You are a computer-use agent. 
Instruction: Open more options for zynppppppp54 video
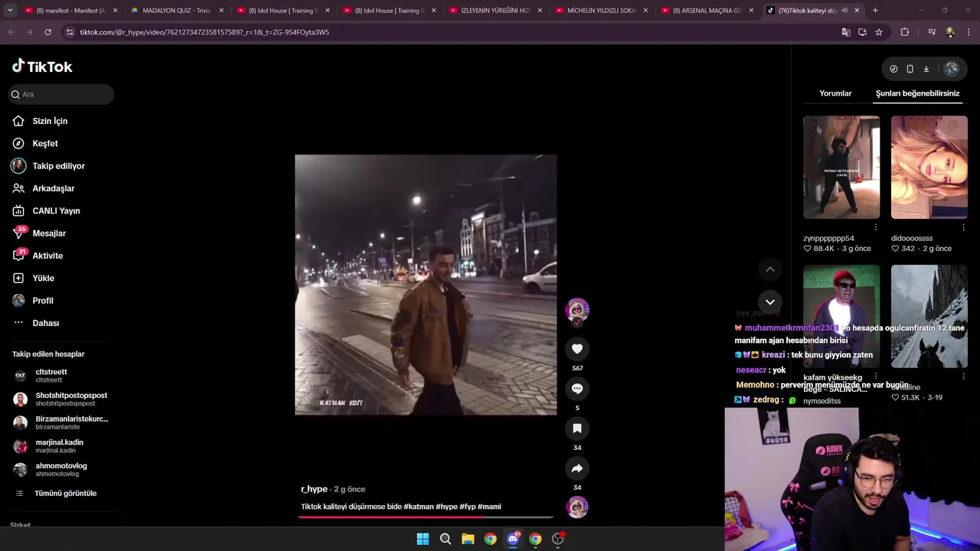point(875,227)
